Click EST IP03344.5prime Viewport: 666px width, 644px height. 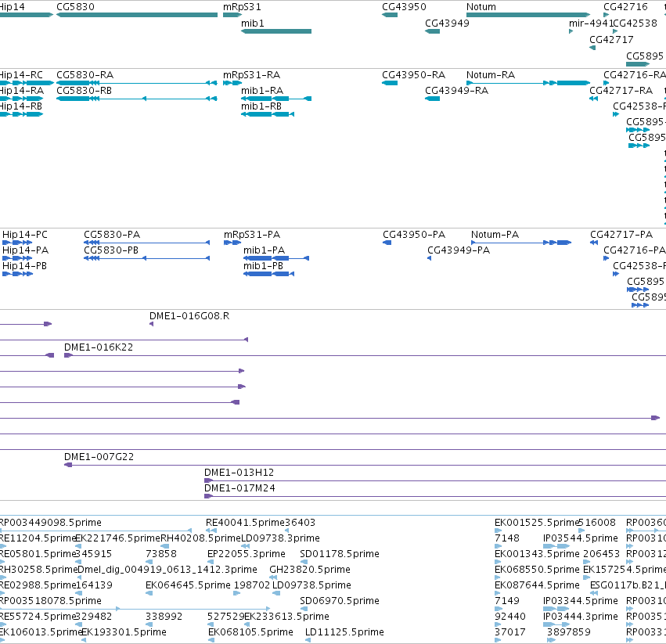(556, 609)
